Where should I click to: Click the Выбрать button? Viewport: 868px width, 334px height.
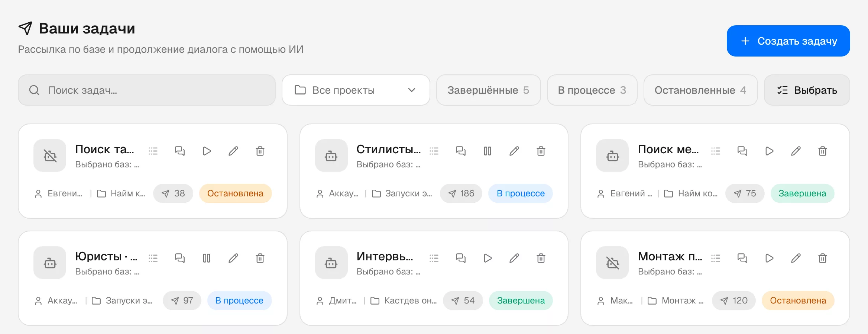(x=807, y=90)
